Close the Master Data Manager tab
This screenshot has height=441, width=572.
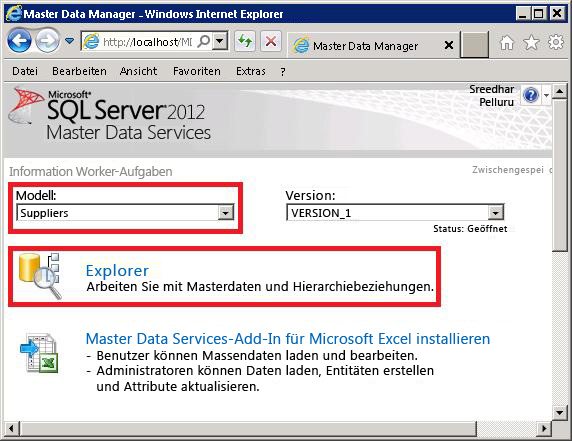click(449, 45)
